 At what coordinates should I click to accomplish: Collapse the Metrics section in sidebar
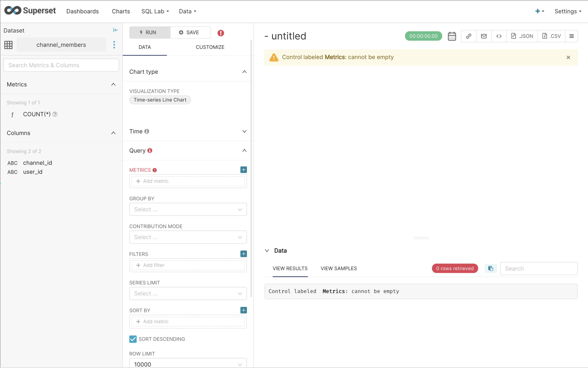[x=113, y=84]
